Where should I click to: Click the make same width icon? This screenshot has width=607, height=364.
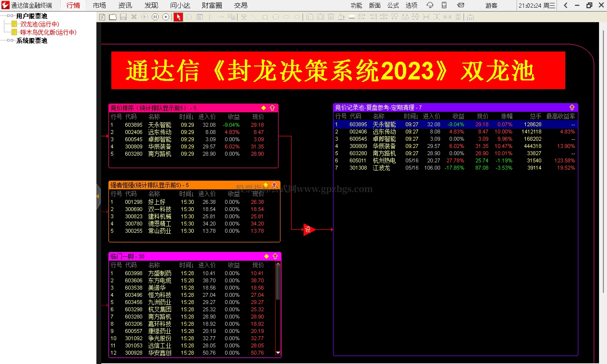447,17
